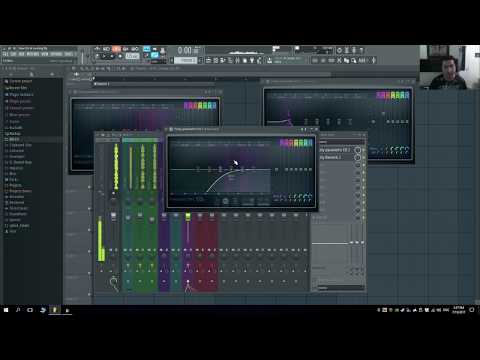The image size is (480, 360).
Task: Toggle the Pattern/Song mode switch
Action: 96,57
